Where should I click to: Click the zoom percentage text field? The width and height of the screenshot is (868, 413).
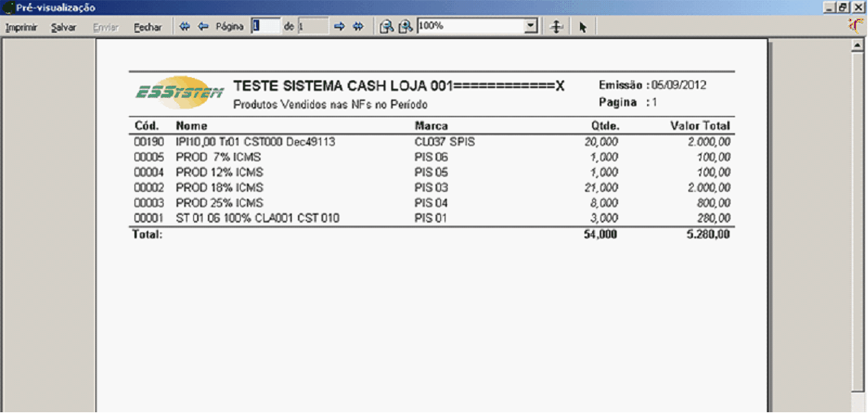470,26
